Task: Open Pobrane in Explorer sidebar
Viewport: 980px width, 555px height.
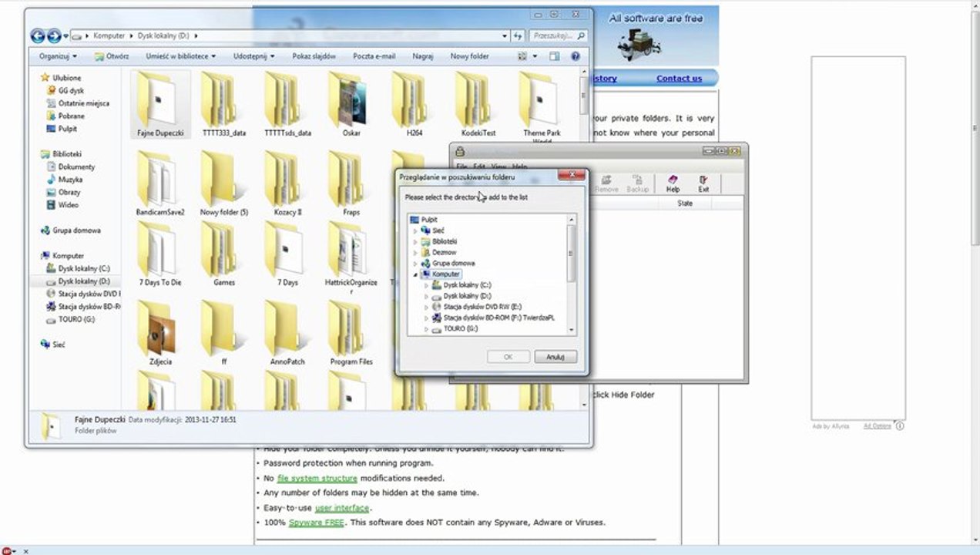Action: pyautogui.click(x=71, y=116)
